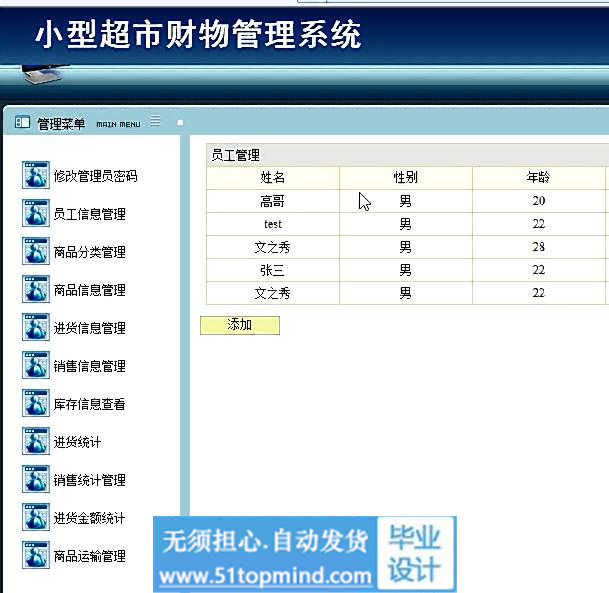The width and height of the screenshot is (609, 593).
Task: Open 库存信息查看 page link
Action: pos(90,404)
